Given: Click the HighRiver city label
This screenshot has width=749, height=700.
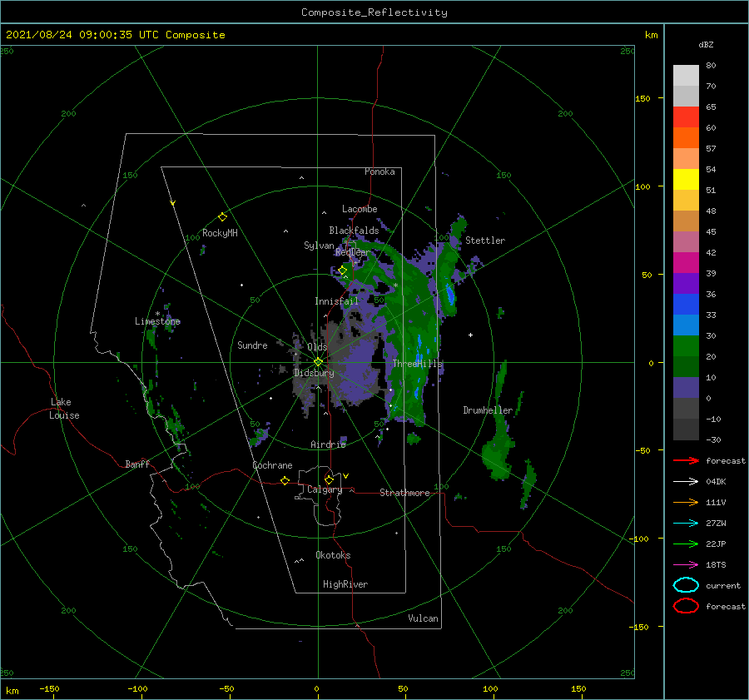Looking at the screenshot, I should 345,584.
